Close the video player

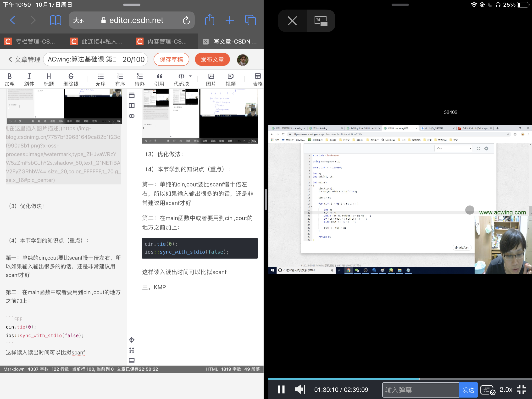292,21
